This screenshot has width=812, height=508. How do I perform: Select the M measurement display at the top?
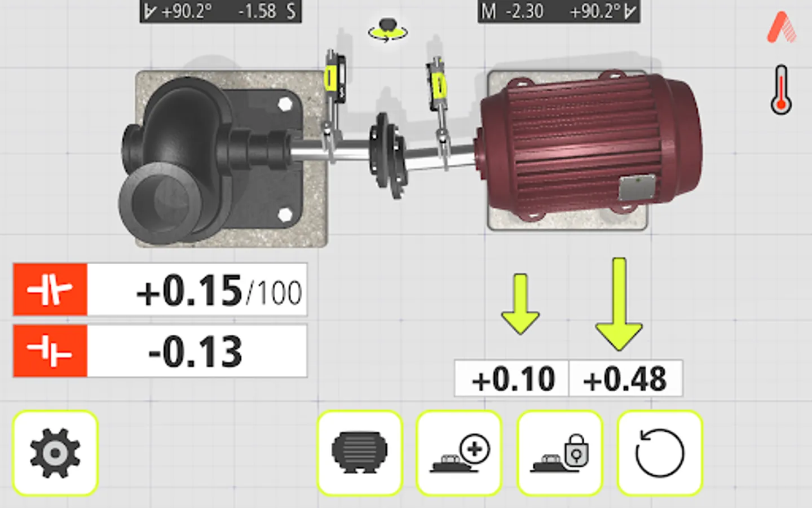558,10
